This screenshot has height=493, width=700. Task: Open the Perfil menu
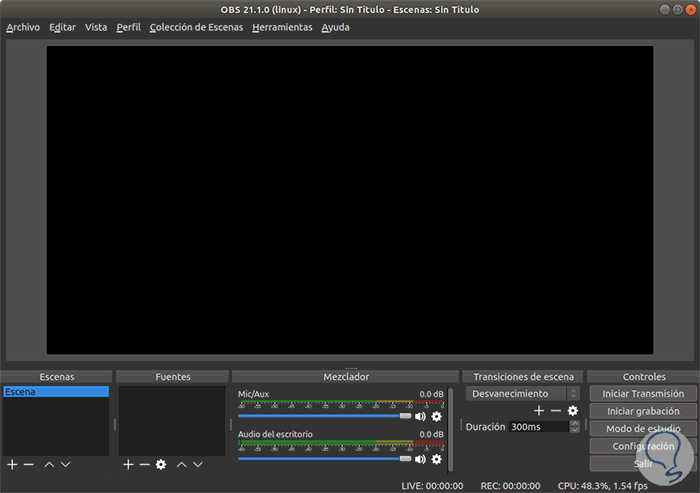[129, 27]
